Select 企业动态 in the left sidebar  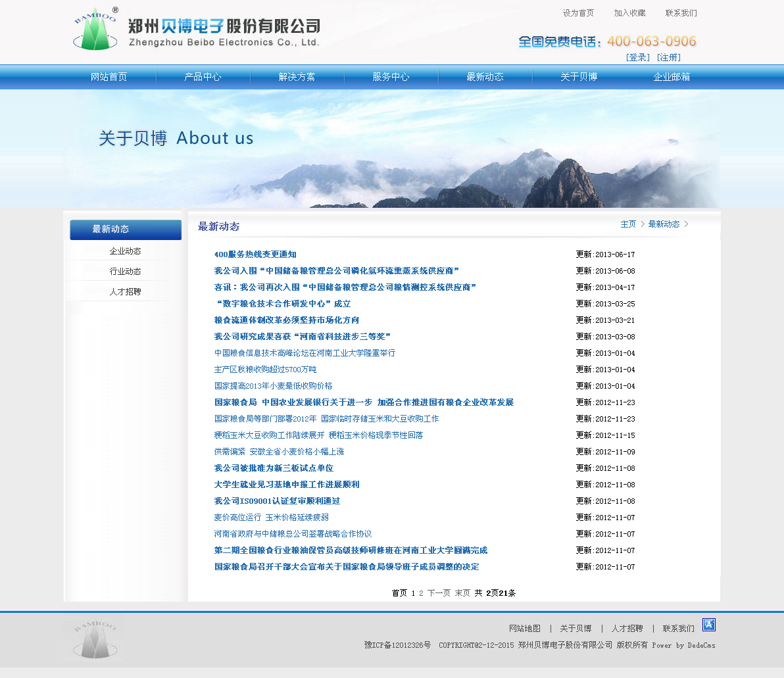click(x=125, y=251)
